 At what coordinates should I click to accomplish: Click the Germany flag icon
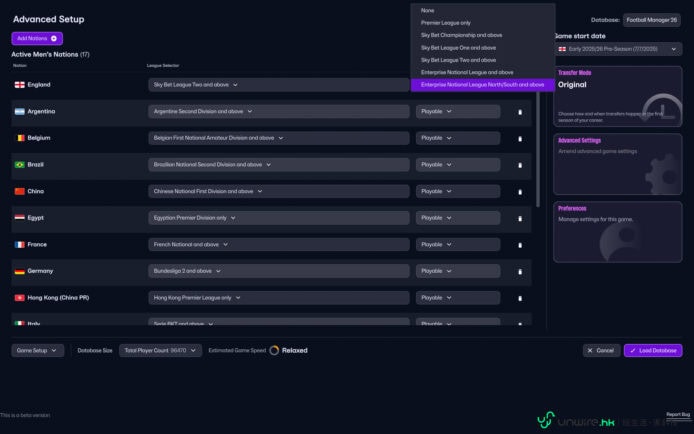click(19, 271)
